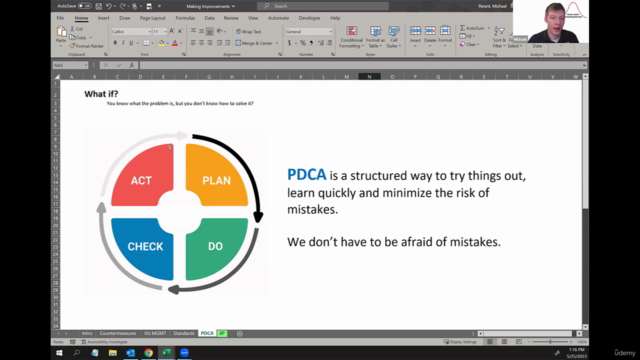Click the Fill Color yellow swatch
The image size is (640, 360).
(x=161, y=43)
